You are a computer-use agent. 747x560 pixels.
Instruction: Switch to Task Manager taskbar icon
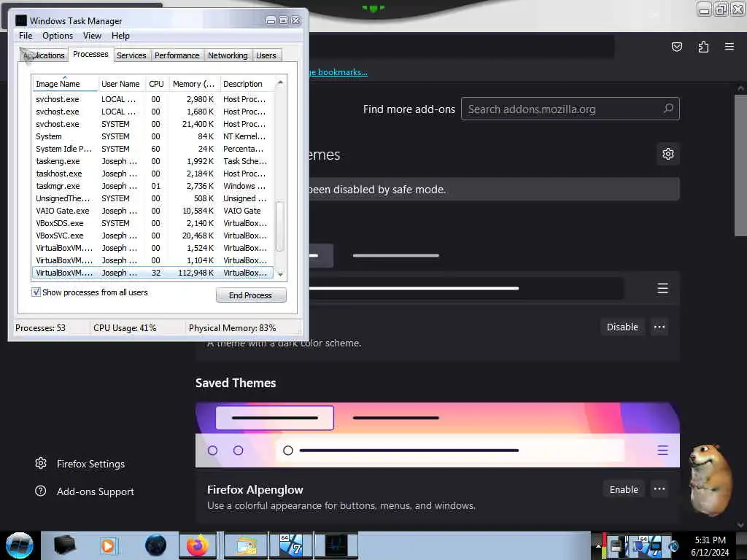336,545
